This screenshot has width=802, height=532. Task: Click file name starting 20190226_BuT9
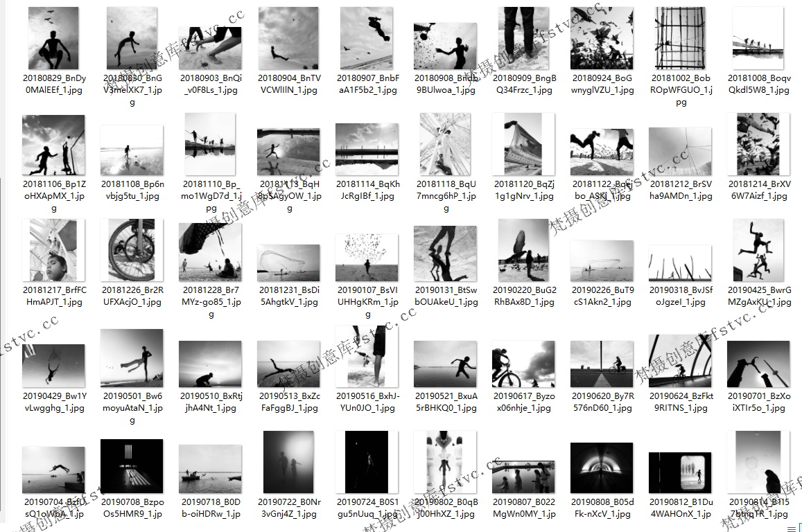pyautogui.click(x=602, y=296)
